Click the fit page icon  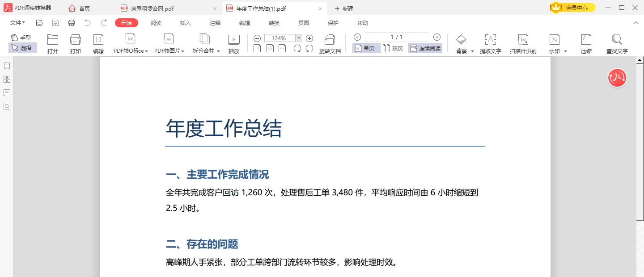coord(270,48)
